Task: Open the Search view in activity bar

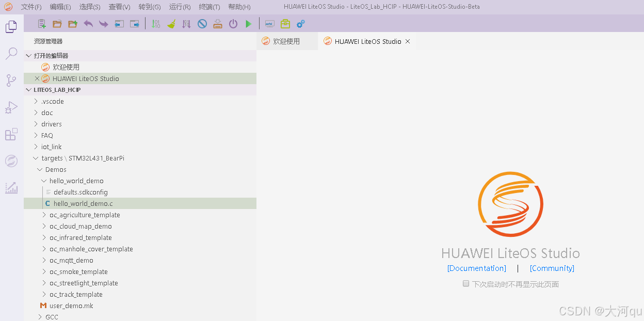Action: (11, 53)
